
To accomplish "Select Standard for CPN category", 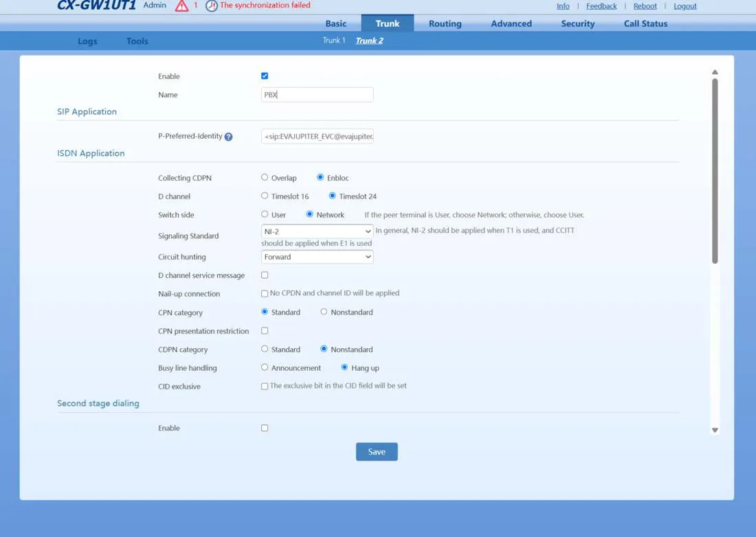I will tap(265, 312).
